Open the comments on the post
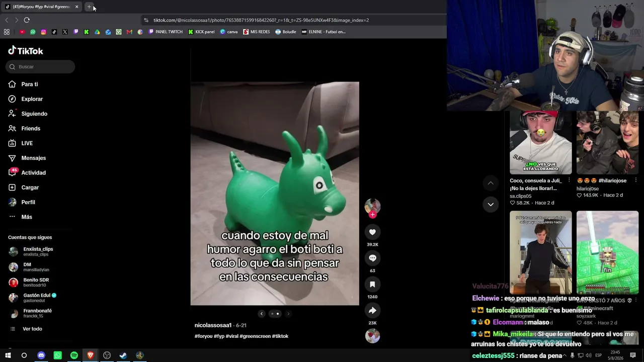 coord(372,258)
